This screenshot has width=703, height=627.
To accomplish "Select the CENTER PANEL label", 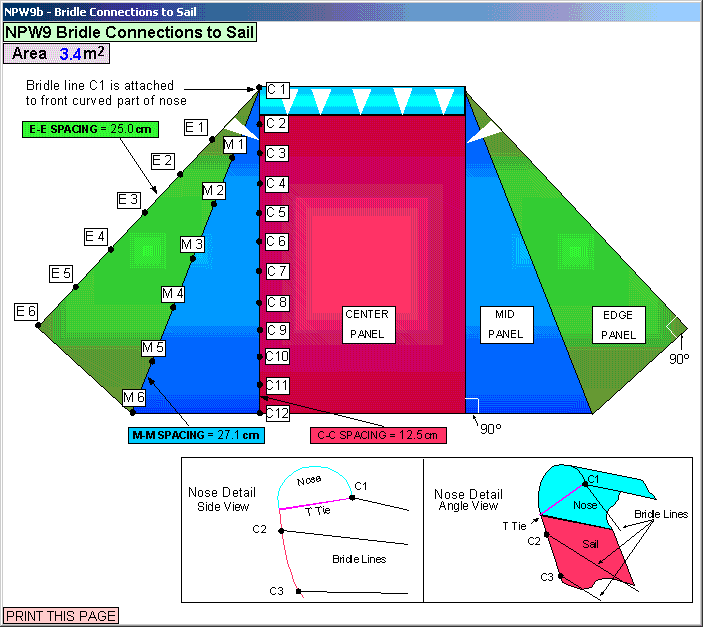I will click(x=367, y=324).
